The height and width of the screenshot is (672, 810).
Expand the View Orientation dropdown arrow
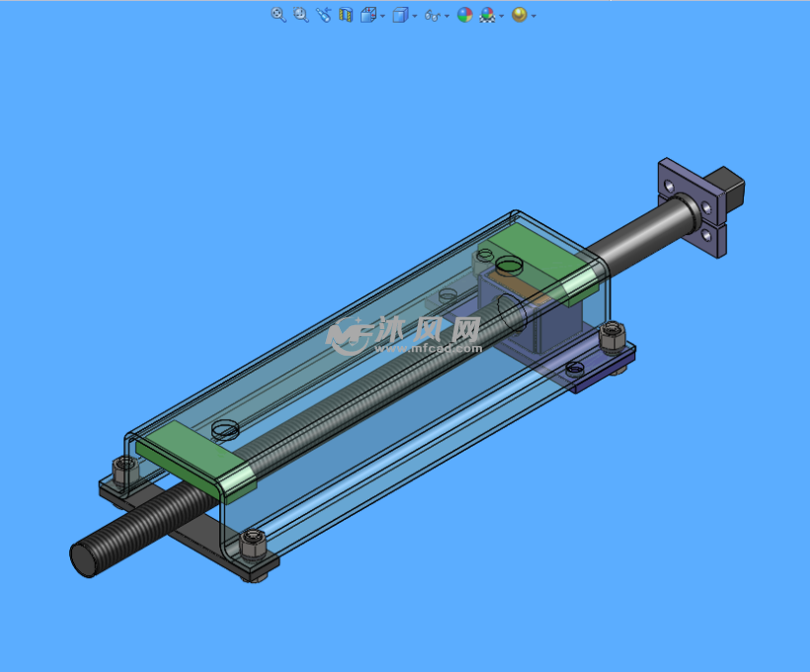point(383,16)
